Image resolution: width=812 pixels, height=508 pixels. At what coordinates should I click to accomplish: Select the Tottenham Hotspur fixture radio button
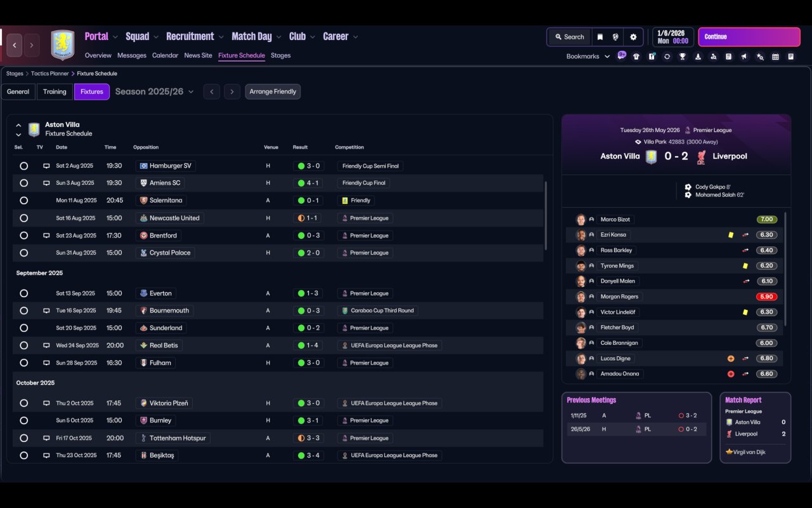point(23,438)
